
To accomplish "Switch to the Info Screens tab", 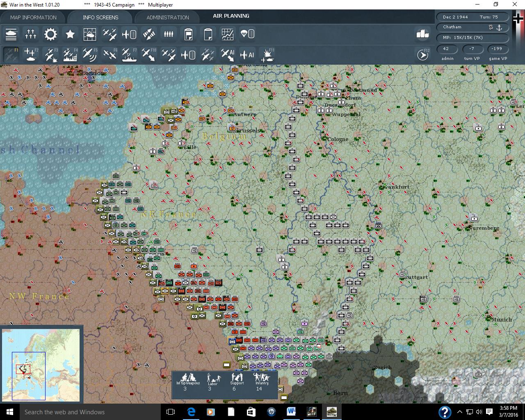I will tap(100, 17).
